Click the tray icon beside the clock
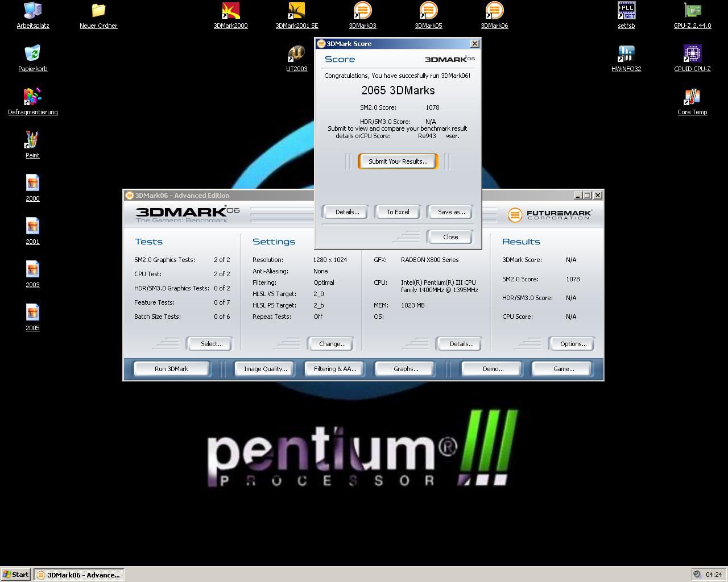Screen dimensions: 728x582 point(697,575)
